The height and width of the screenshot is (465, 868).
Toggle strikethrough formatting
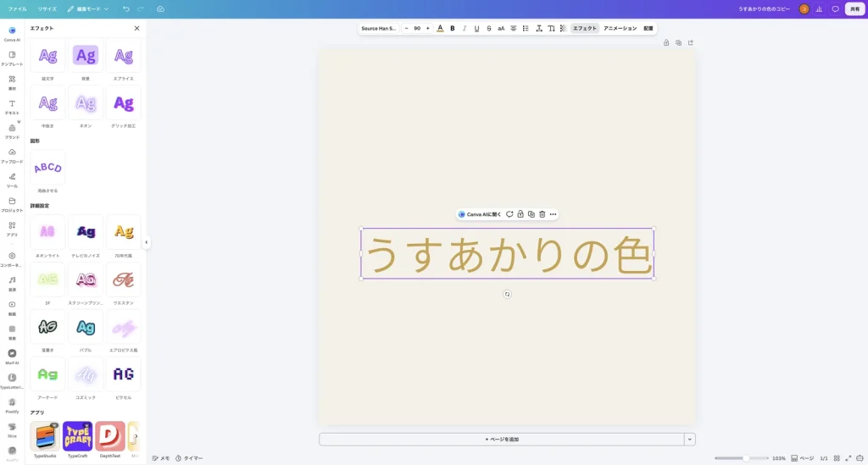pos(489,28)
